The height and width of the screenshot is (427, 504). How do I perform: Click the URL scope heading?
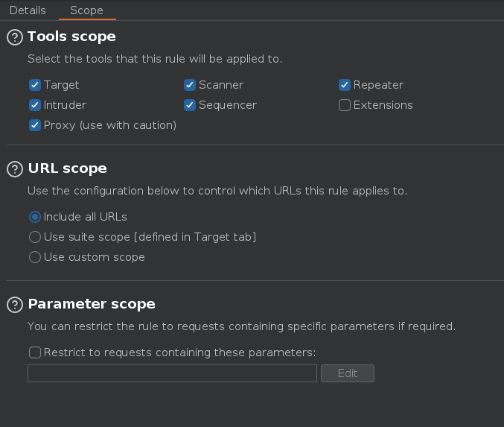click(x=67, y=168)
